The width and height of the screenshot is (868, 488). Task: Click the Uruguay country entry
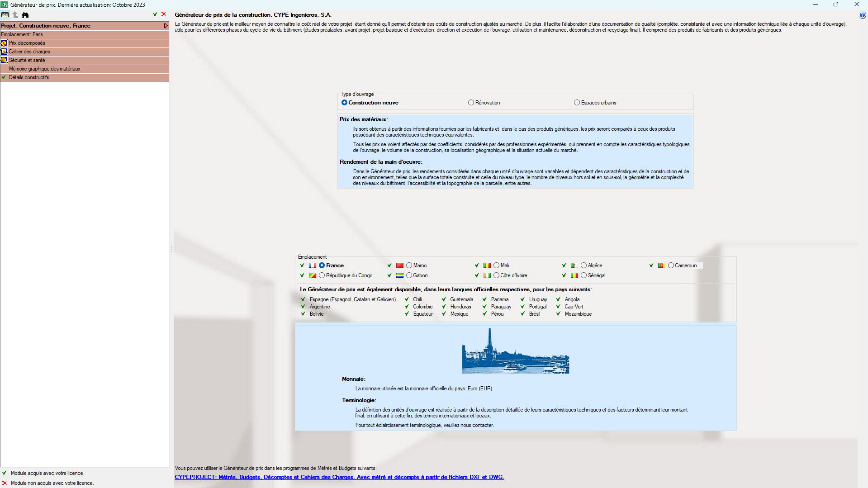538,299
